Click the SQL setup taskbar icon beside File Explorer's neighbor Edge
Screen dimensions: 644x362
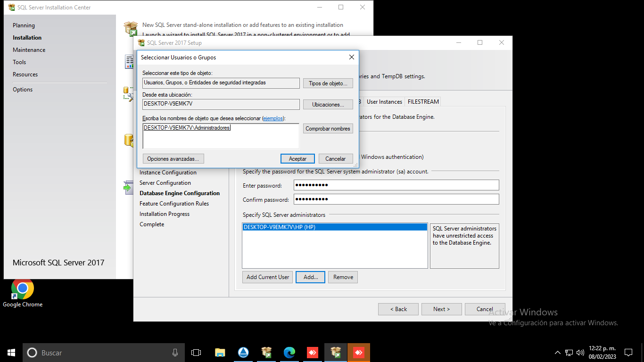(x=266, y=353)
